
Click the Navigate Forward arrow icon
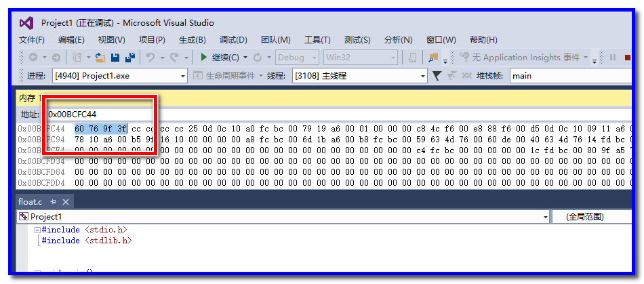[x=56, y=58]
